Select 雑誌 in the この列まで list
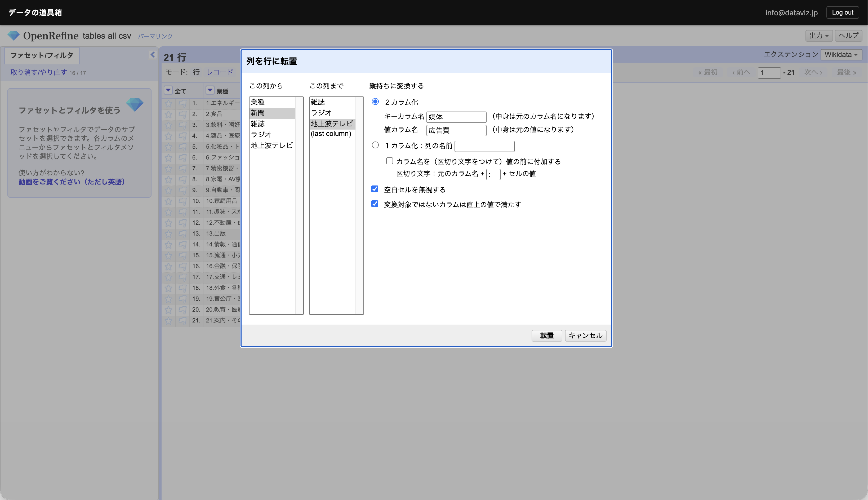 (318, 102)
